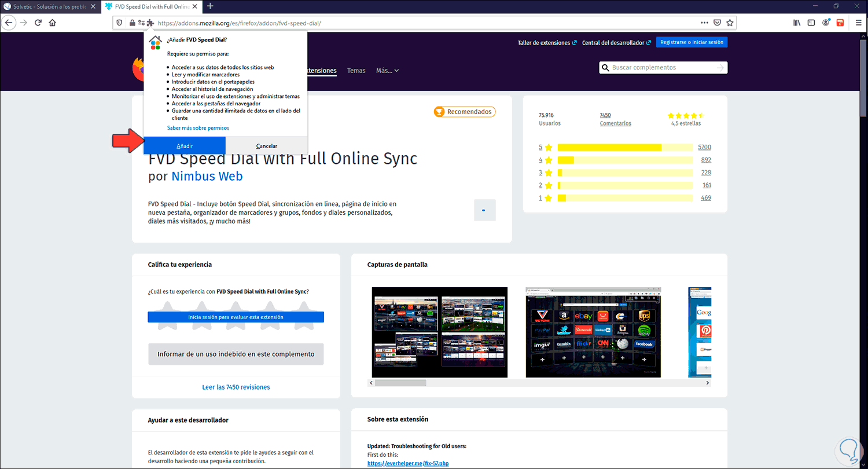Save page to Pocket

[x=717, y=23]
